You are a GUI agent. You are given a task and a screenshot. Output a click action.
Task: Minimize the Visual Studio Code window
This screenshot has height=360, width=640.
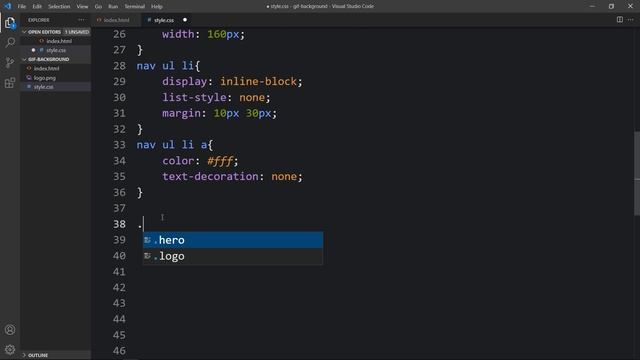tap(592, 6)
